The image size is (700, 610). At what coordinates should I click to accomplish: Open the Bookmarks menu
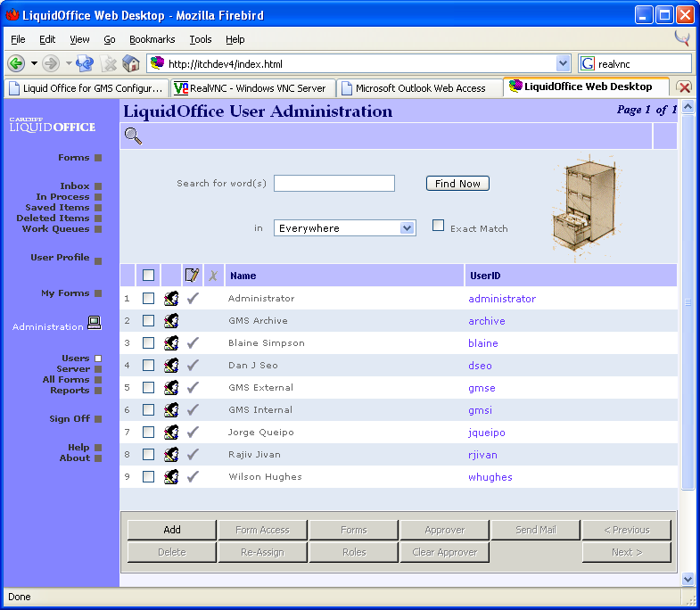pyautogui.click(x=152, y=39)
